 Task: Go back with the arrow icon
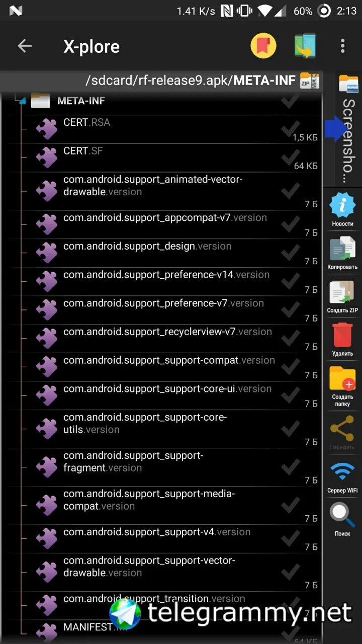pyautogui.click(x=24, y=46)
